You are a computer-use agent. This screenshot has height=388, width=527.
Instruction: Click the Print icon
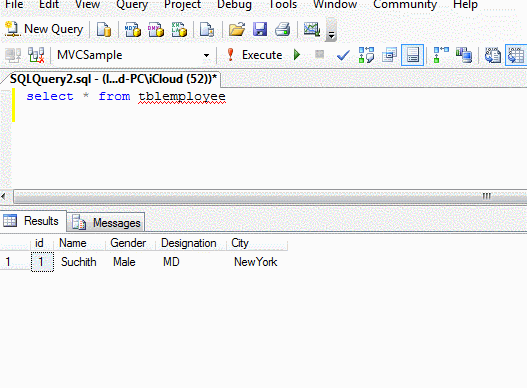tap(283, 29)
